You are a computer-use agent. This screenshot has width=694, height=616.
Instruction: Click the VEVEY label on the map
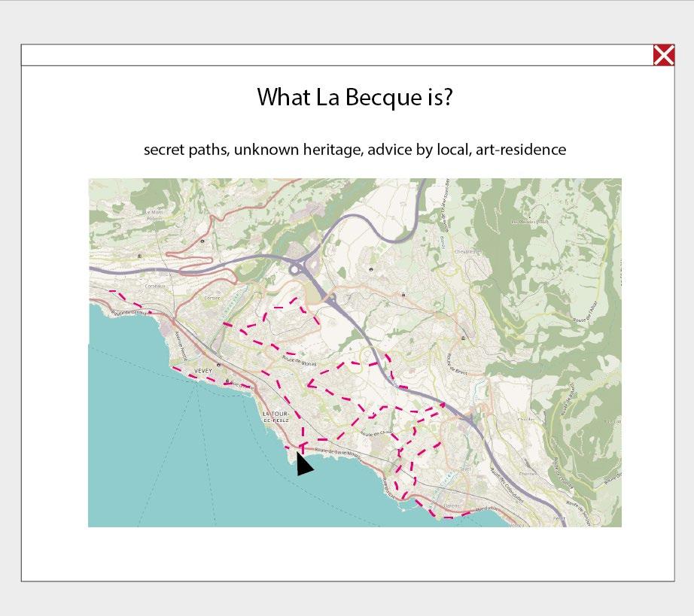[x=203, y=371]
